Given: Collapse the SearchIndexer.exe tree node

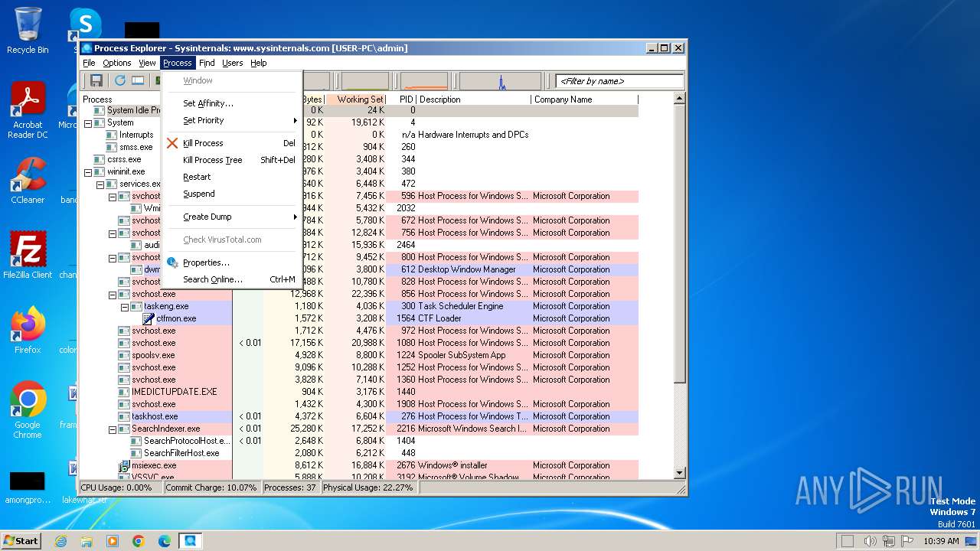Looking at the screenshot, I should click(x=113, y=429).
